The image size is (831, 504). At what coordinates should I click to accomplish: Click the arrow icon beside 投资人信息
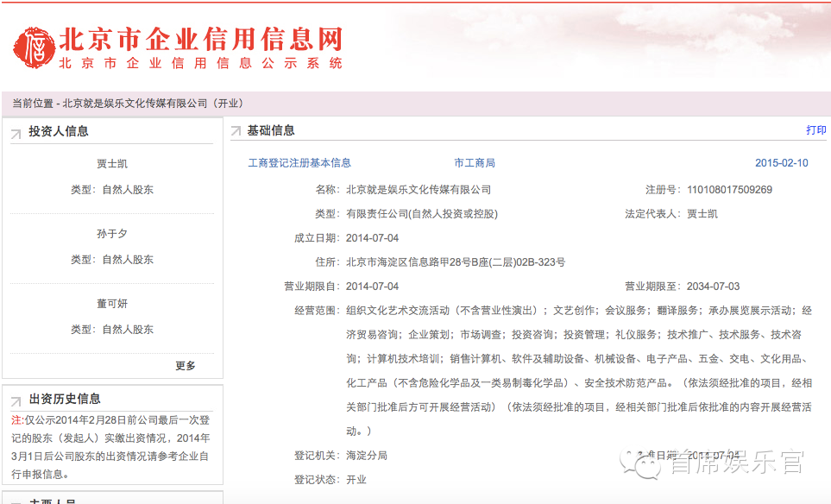tap(16, 134)
